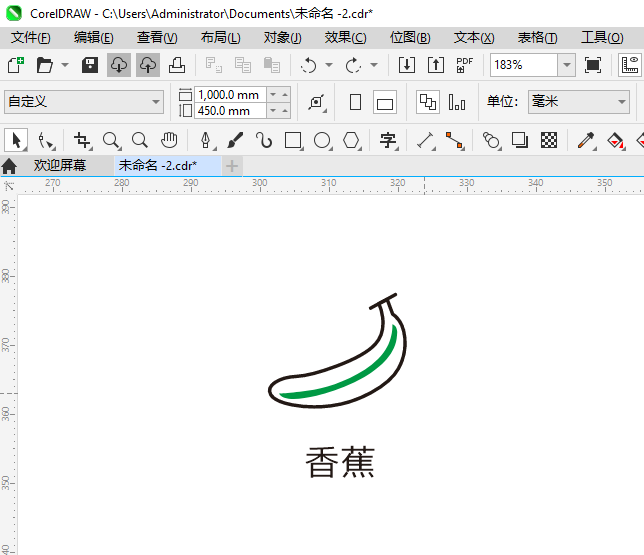The image size is (644, 555).
Task: Open the 布局(L) menu
Action: point(221,38)
